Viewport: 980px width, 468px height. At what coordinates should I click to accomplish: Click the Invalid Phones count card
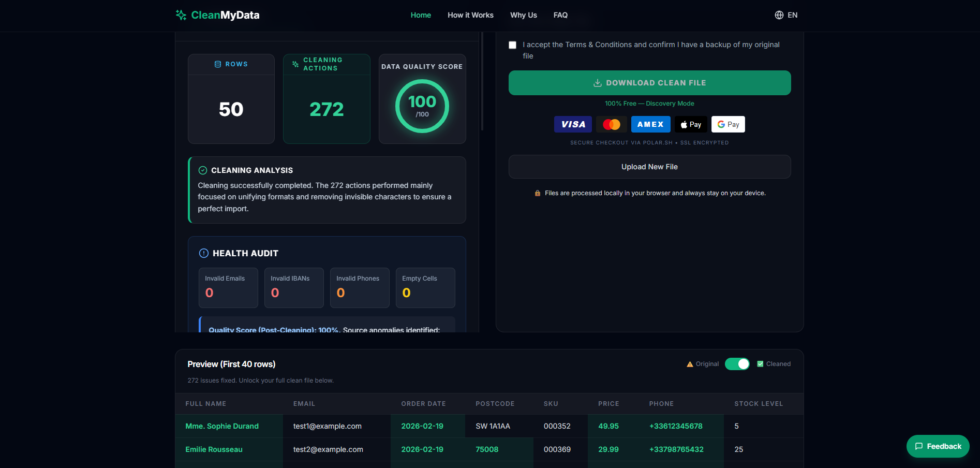point(360,288)
